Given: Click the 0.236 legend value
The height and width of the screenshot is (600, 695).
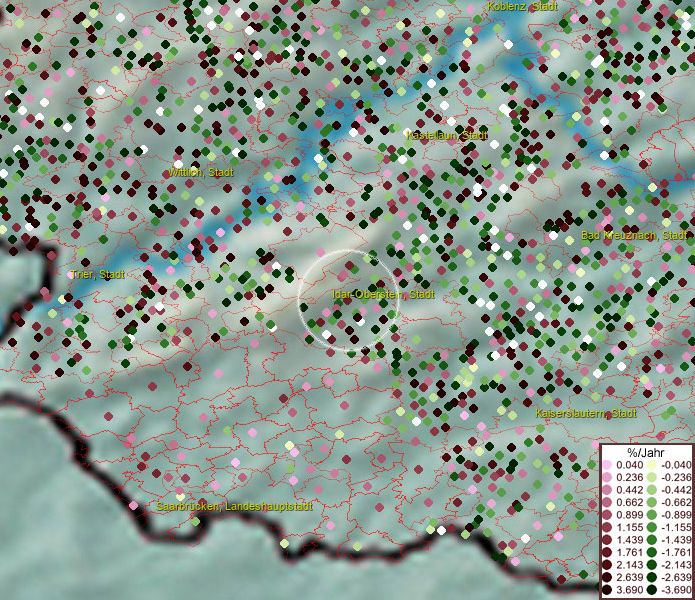Looking at the screenshot, I should coord(629,477).
